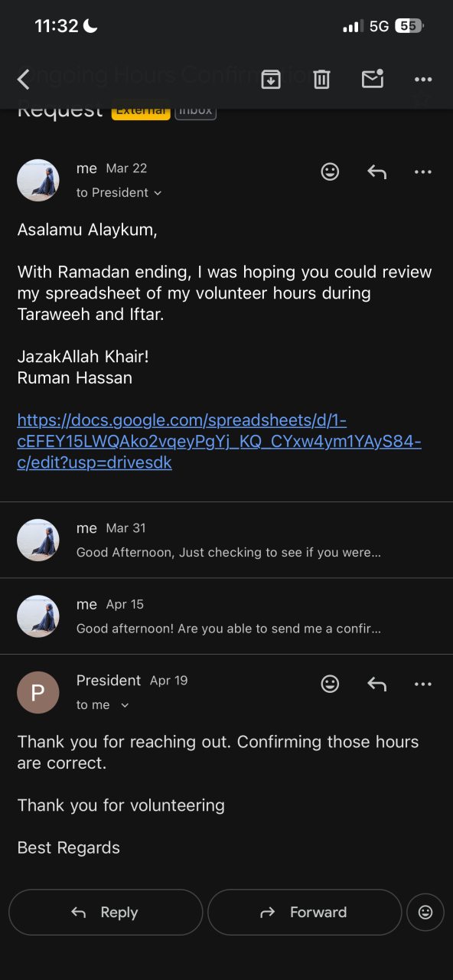Tap the bottom Reply button
453x980 pixels.
(x=106, y=912)
